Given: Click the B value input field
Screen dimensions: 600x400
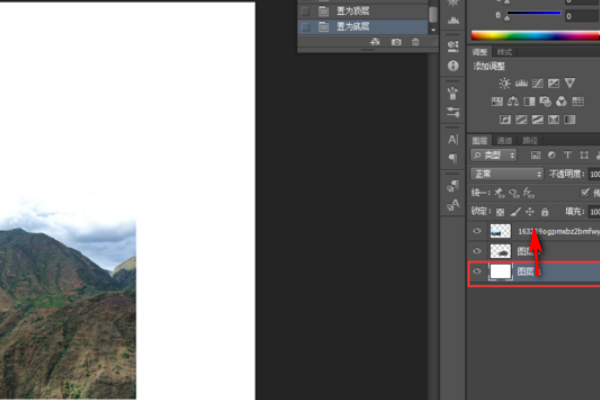Looking at the screenshot, I should tap(582, 16).
